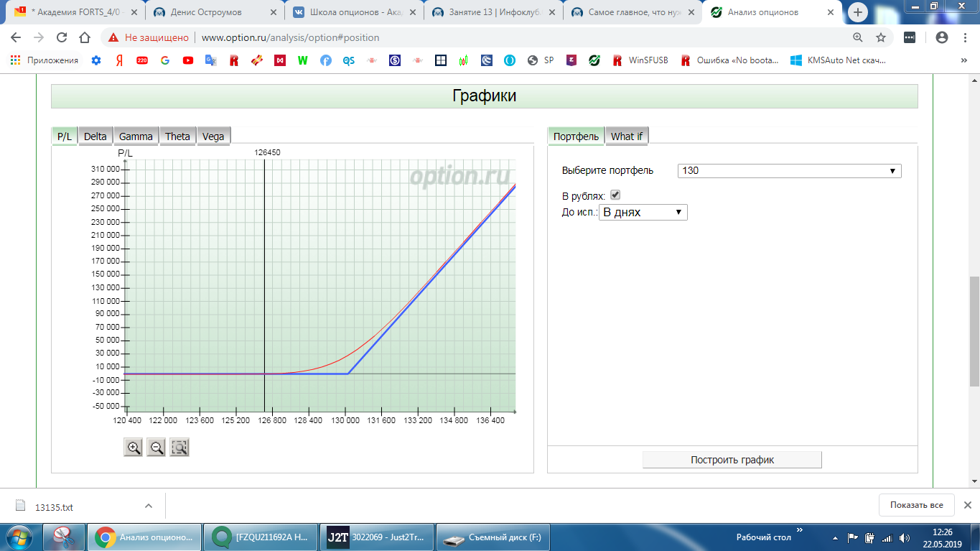980x551 pixels.
Task: Open the [FZQU211692A H... taskbar window
Action: coord(260,537)
